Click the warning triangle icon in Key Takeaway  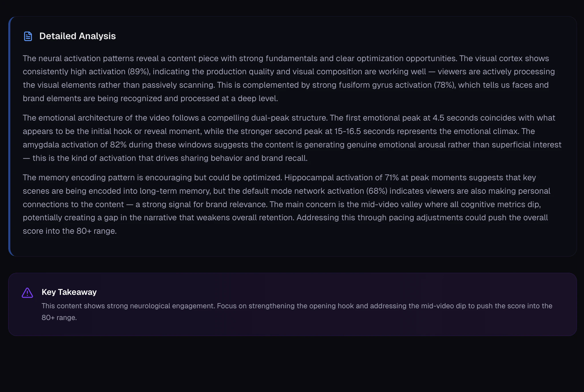click(x=27, y=293)
